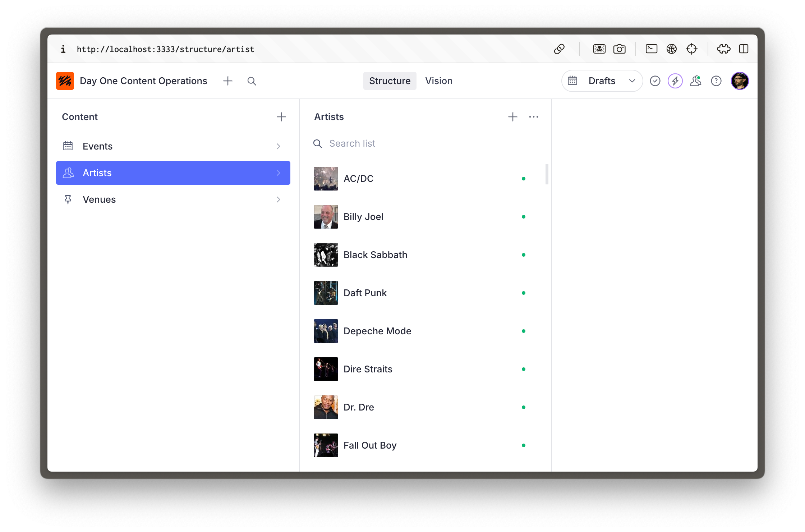Click the Venues pin icon

coord(68,199)
